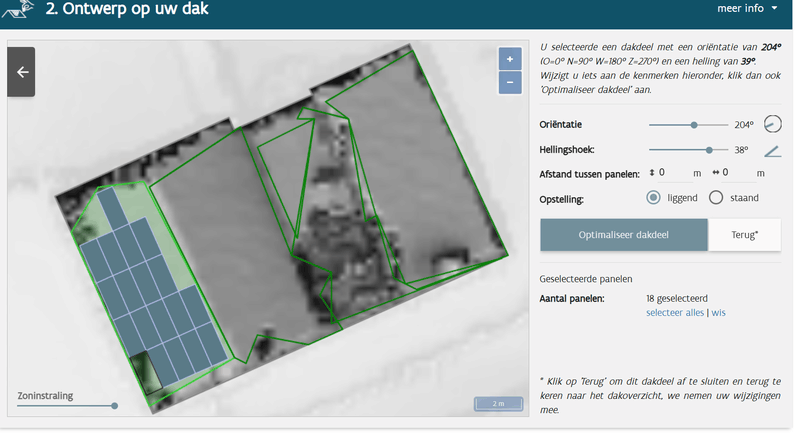Click the horizontal panel spacing field
Image resolution: width=800 pixels, height=434 pixels.
737,173
